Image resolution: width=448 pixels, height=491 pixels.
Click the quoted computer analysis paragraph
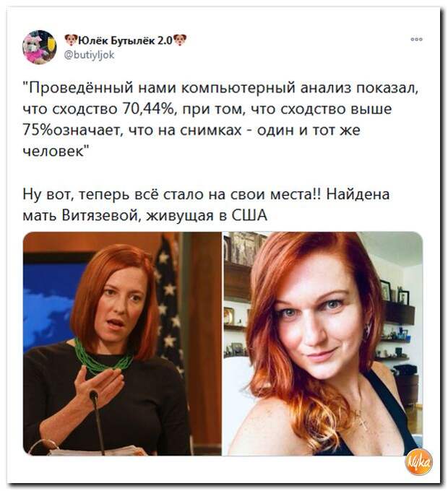221,119
